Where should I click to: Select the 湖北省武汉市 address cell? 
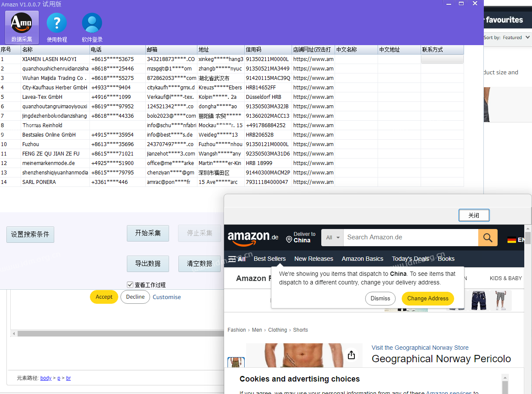tap(221, 78)
